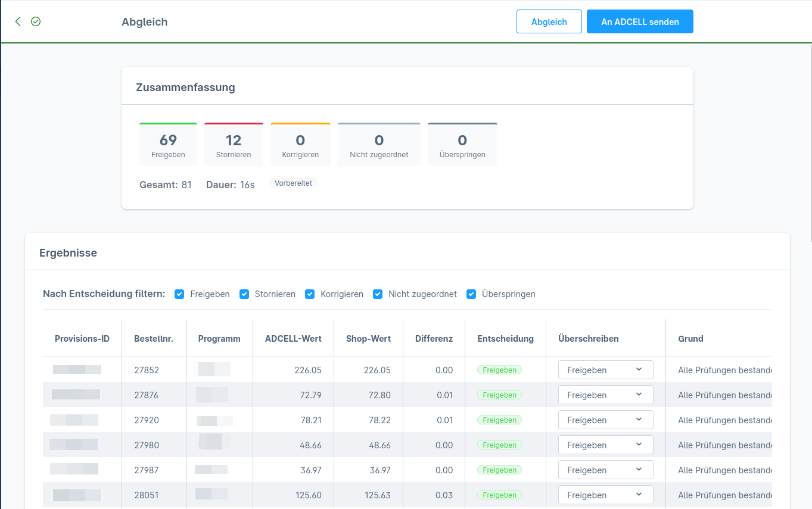Viewport: 812px width, 509px height.
Task: Click the Nicht zugeordnet summary card
Action: tap(379, 144)
